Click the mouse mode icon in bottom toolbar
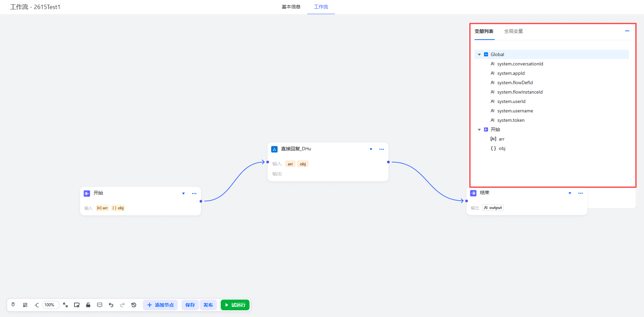Image resolution: width=644 pixels, height=317 pixels. (x=13, y=305)
